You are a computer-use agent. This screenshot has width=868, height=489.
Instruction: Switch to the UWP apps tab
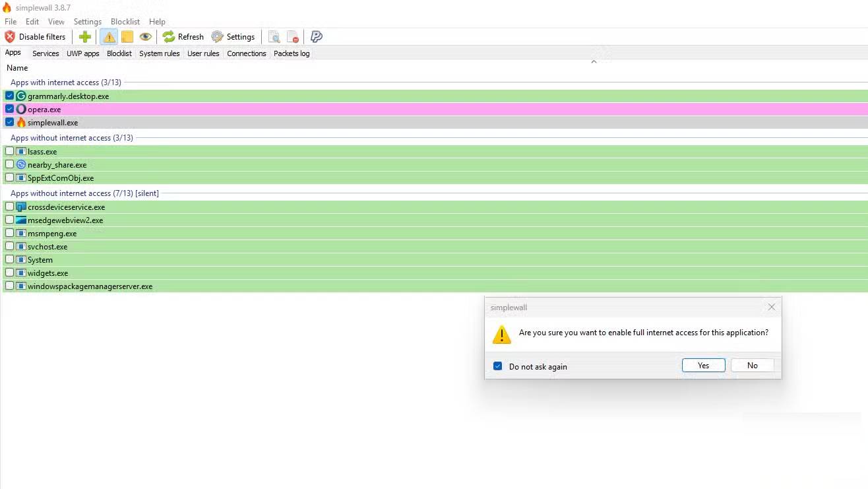pos(83,53)
